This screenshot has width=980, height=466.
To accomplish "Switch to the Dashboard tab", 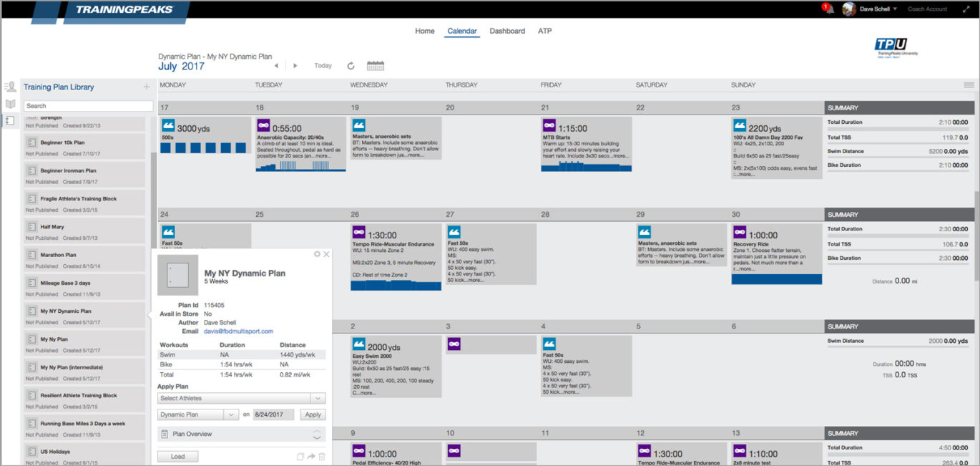I will click(508, 31).
